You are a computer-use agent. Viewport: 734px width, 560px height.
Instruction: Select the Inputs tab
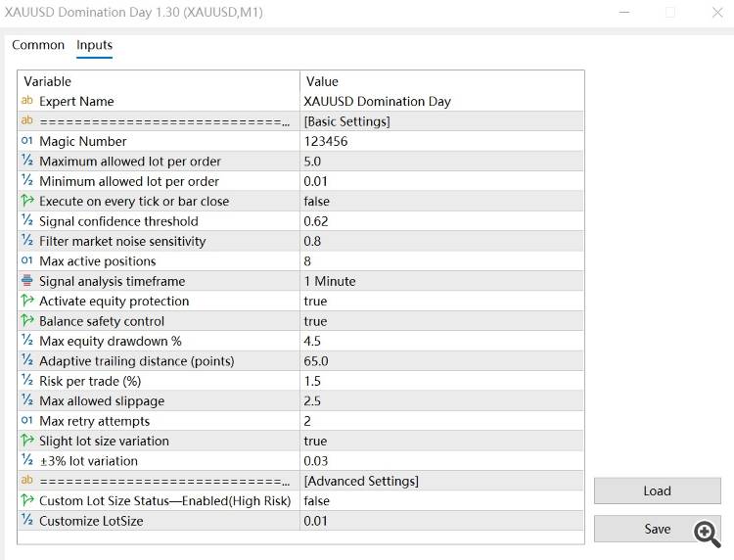[95, 45]
